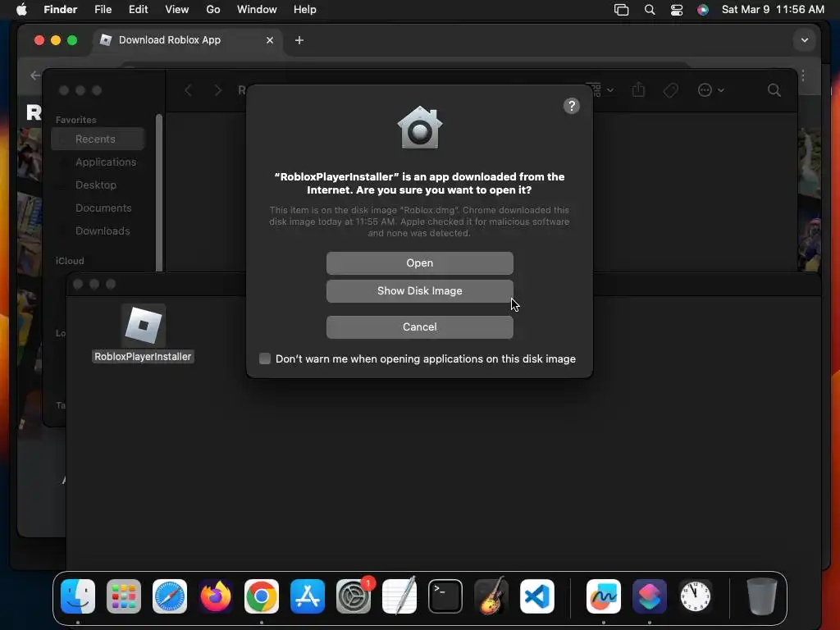This screenshot has width=840, height=630.
Task: Open the Apple menu
Action: point(21,10)
